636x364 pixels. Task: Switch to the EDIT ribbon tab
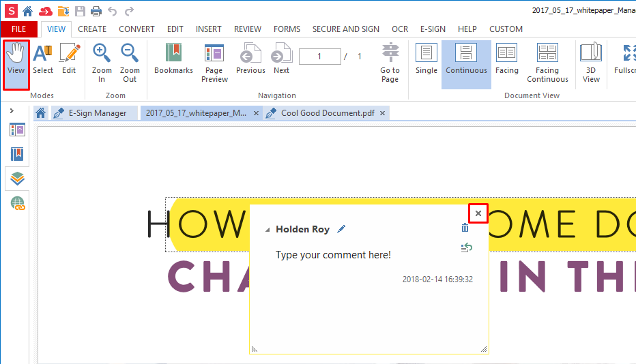click(175, 29)
